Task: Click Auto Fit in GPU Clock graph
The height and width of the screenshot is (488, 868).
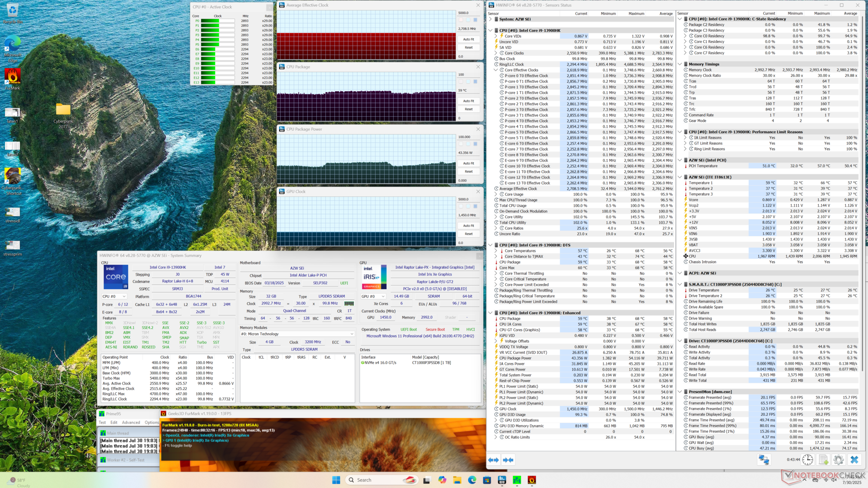Action: point(469,226)
